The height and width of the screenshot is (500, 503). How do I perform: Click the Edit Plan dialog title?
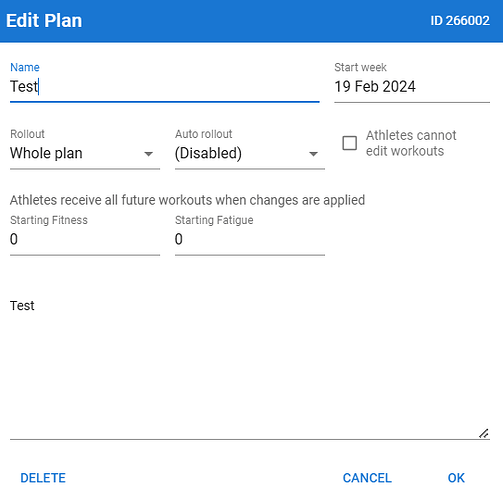point(44,21)
